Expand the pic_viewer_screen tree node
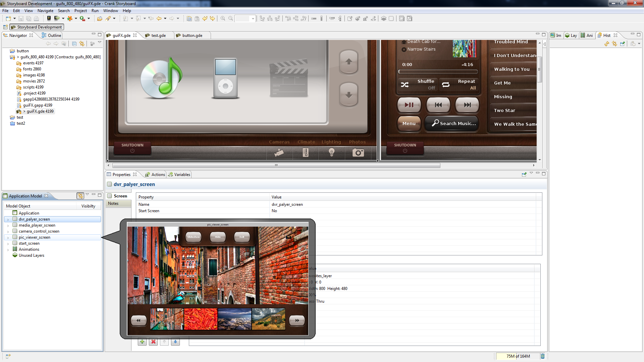Image resolution: width=644 pixels, height=362 pixels. (8, 238)
